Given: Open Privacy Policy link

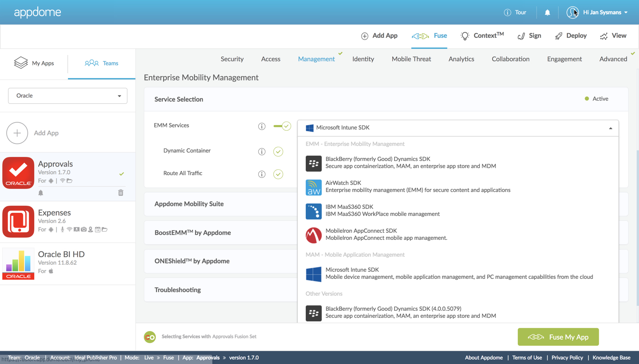Looking at the screenshot, I should 567,358.
